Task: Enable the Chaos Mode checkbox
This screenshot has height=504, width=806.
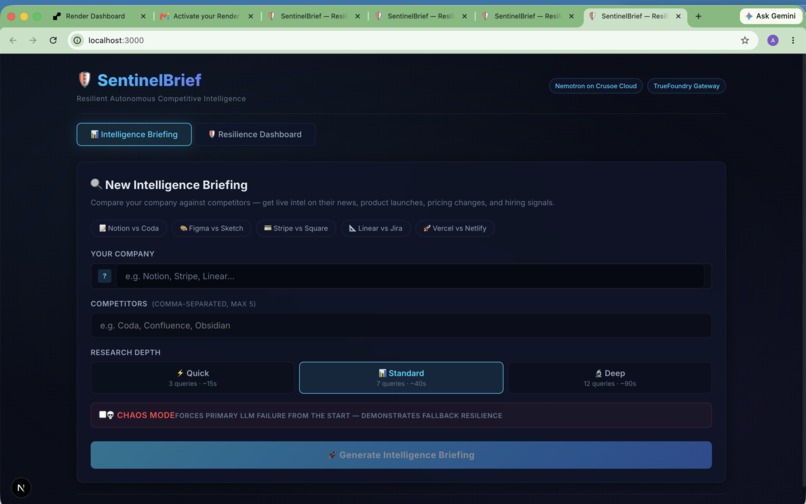Action: 102,415
